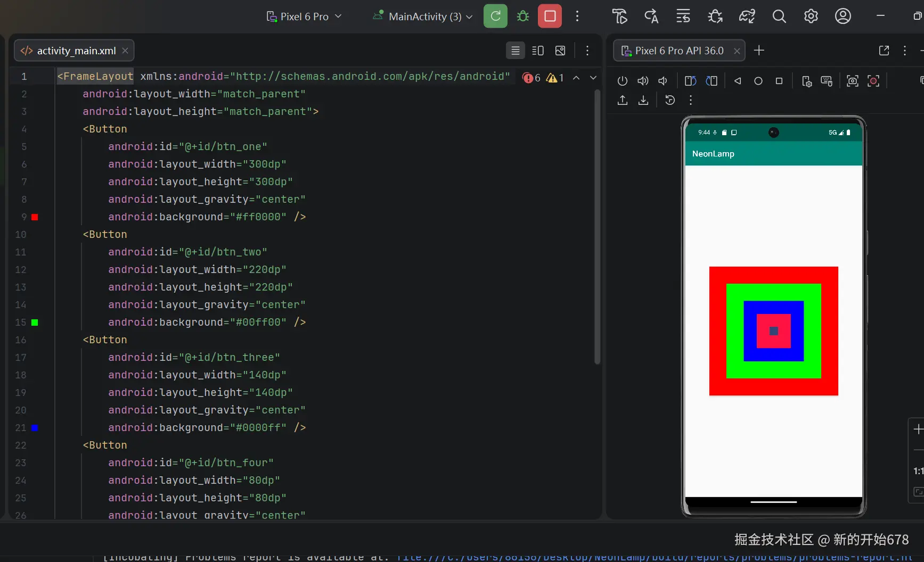Click the arrow-over-letter-A icon in the top toolbar
This screenshot has width=924, height=562.
click(651, 16)
